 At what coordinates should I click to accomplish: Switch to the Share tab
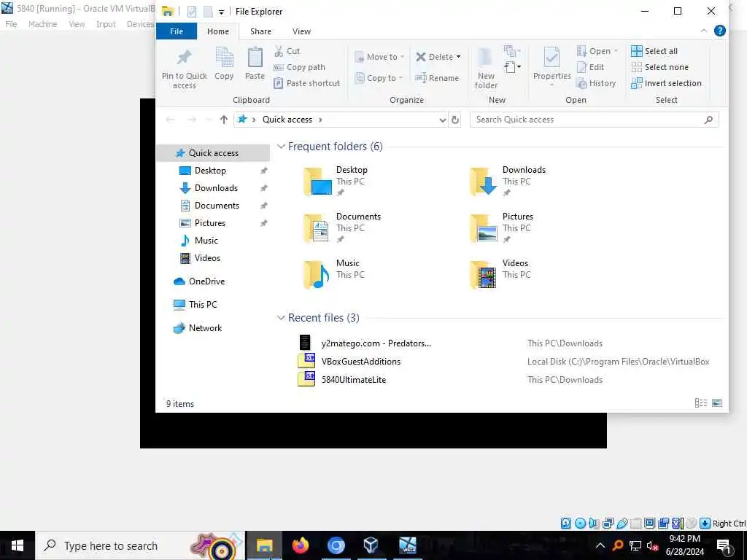260,31
